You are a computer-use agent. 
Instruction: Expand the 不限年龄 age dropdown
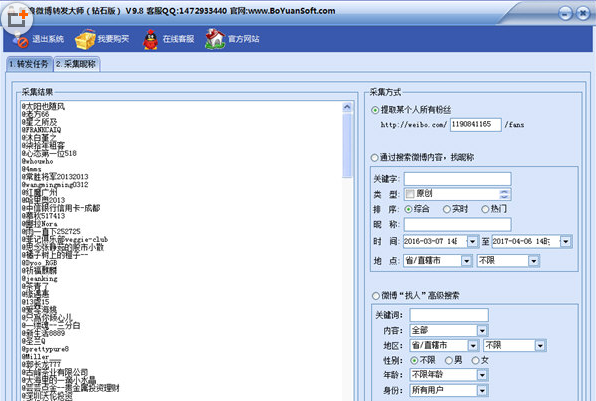coord(482,375)
